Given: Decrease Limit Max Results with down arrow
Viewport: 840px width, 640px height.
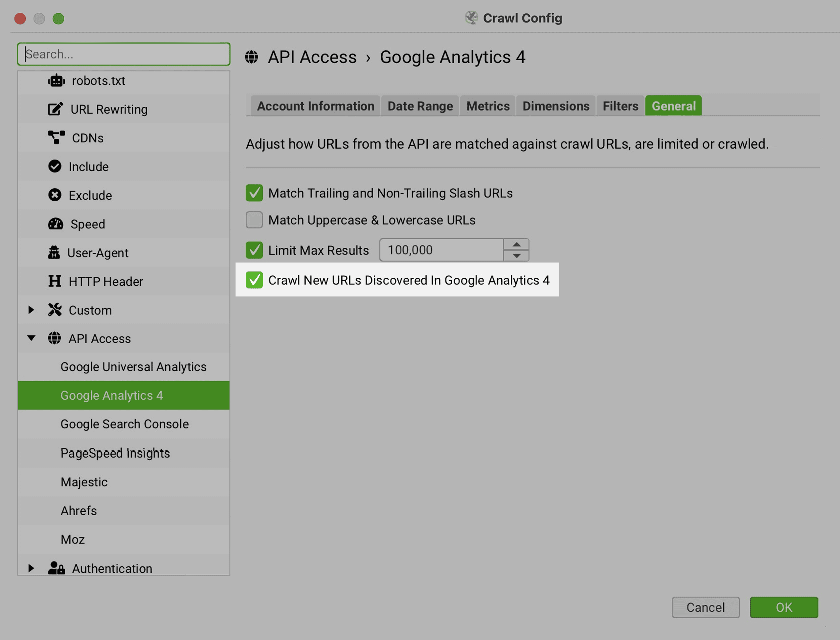Looking at the screenshot, I should click(516, 255).
